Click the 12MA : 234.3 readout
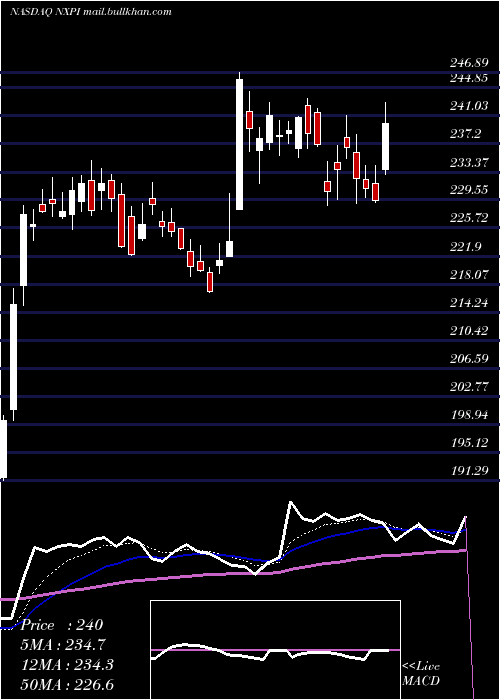 point(67,665)
